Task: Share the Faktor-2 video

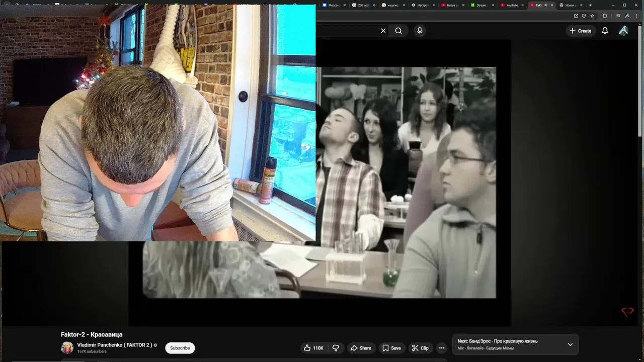Action: 361,348
